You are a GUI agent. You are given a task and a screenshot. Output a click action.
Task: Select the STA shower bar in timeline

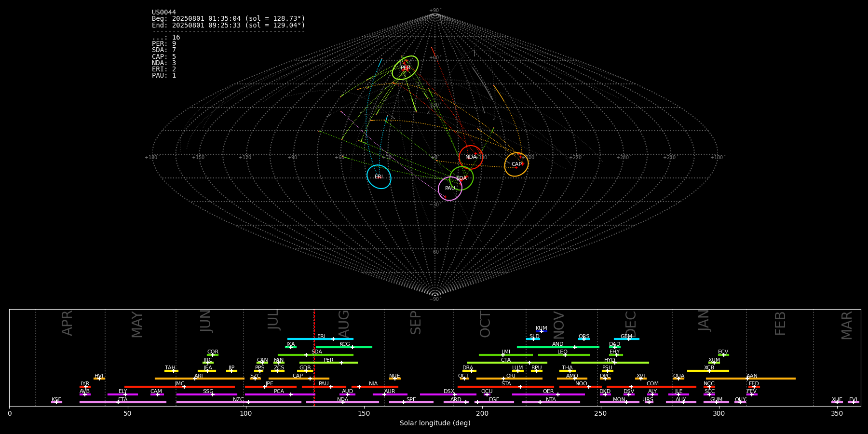pos(506,386)
